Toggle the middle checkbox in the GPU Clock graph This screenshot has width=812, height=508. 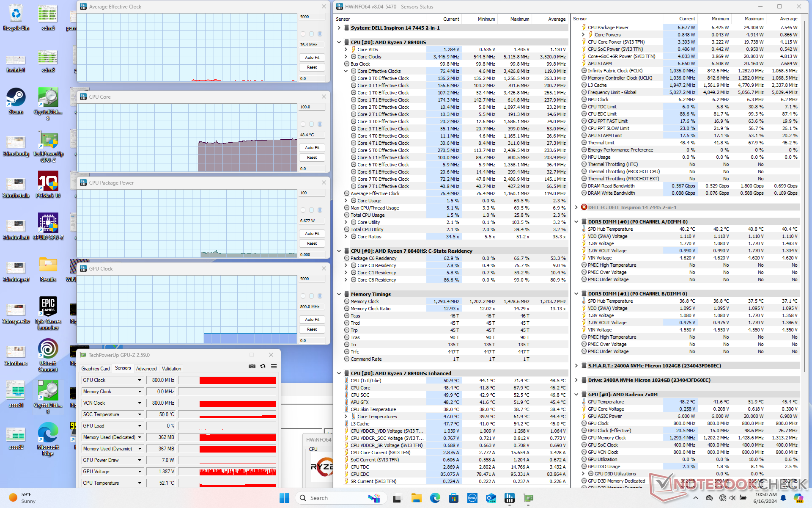(x=311, y=296)
